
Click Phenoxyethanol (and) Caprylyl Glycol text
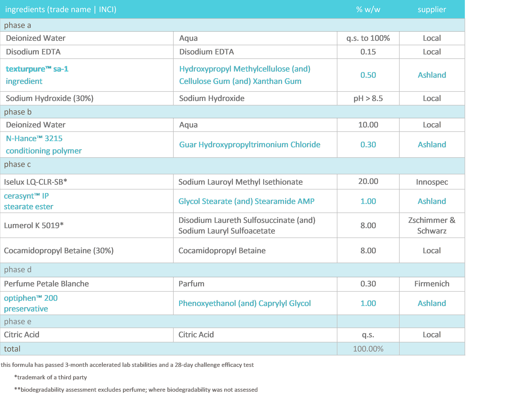pyautogui.click(x=244, y=303)
